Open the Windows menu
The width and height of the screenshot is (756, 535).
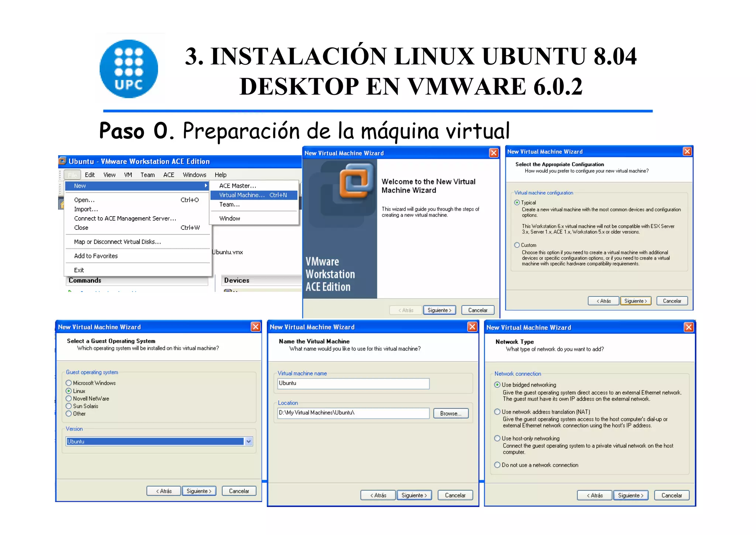195,175
